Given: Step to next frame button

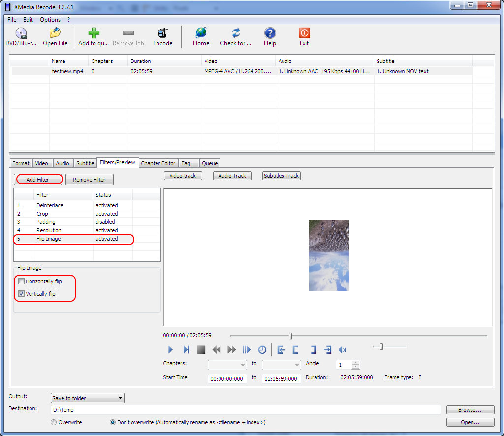Looking at the screenshot, I should [x=187, y=350].
